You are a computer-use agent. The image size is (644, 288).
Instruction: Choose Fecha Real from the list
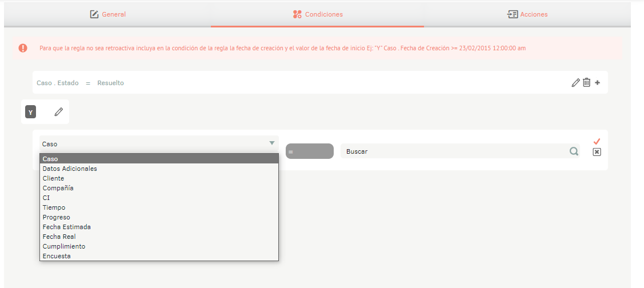click(x=159, y=237)
